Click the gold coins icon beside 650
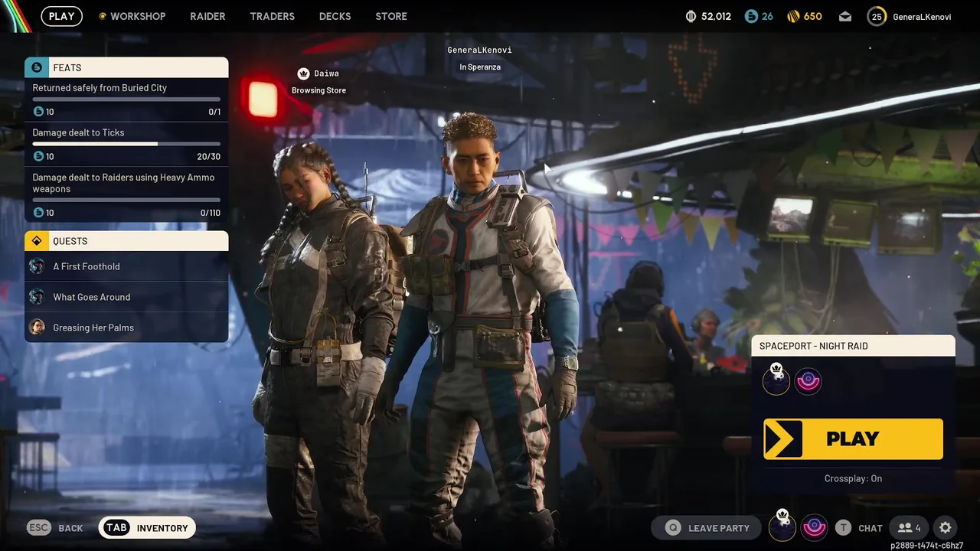 pyautogui.click(x=793, y=16)
